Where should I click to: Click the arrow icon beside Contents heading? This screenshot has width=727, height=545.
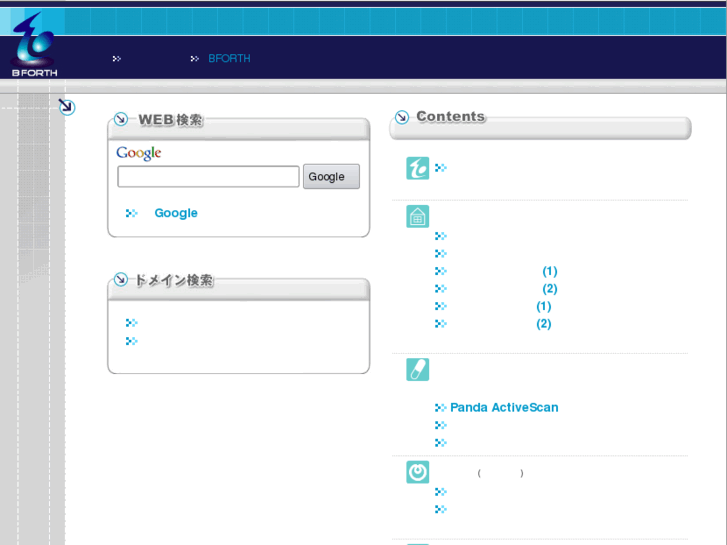coord(402,117)
